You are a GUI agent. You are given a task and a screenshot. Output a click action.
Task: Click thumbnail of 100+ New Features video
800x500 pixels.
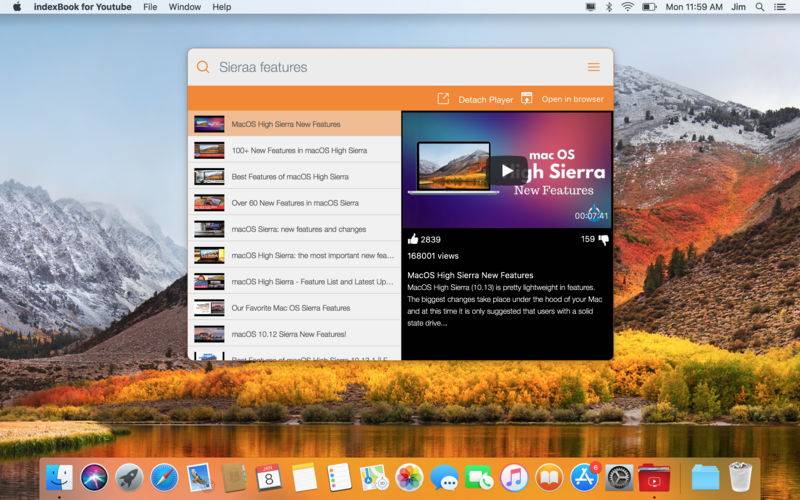coord(209,150)
